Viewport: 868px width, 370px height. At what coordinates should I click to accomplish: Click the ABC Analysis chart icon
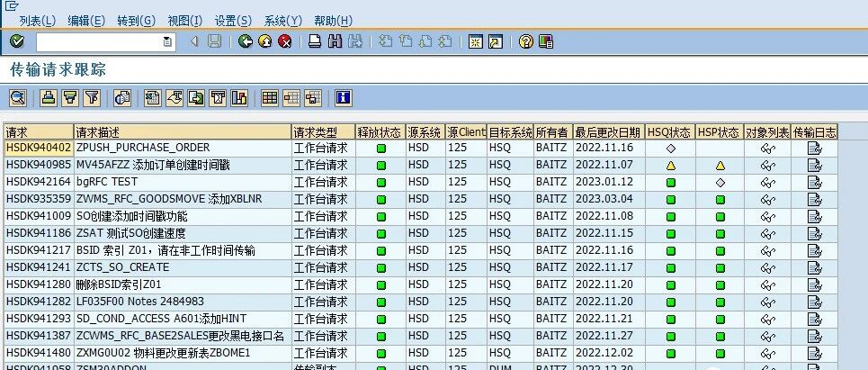point(239,98)
